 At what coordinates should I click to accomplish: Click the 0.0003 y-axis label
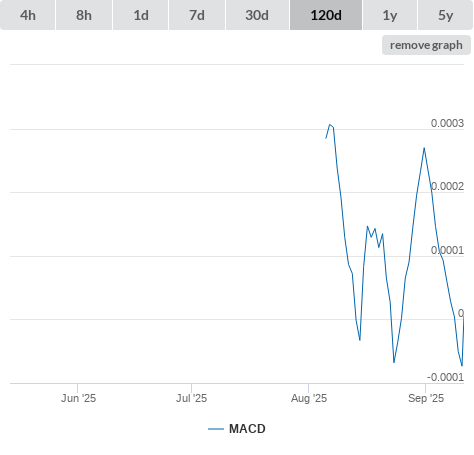447,123
